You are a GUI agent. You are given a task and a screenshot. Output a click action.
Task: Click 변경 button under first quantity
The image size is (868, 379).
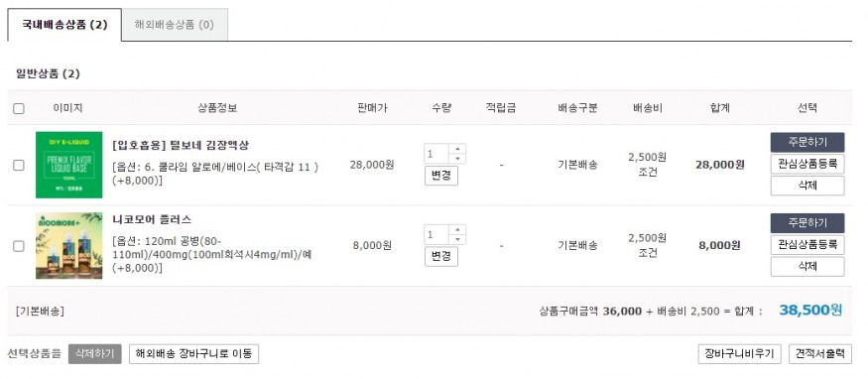tap(441, 176)
